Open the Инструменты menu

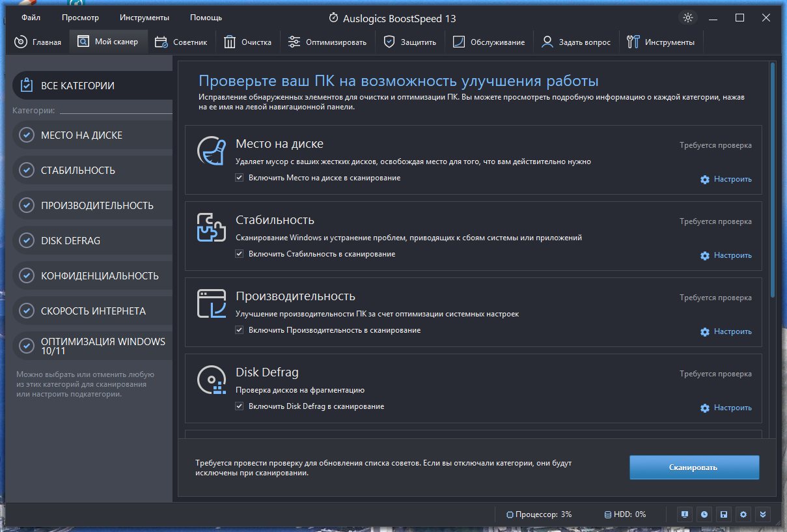[x=145, y=18]
